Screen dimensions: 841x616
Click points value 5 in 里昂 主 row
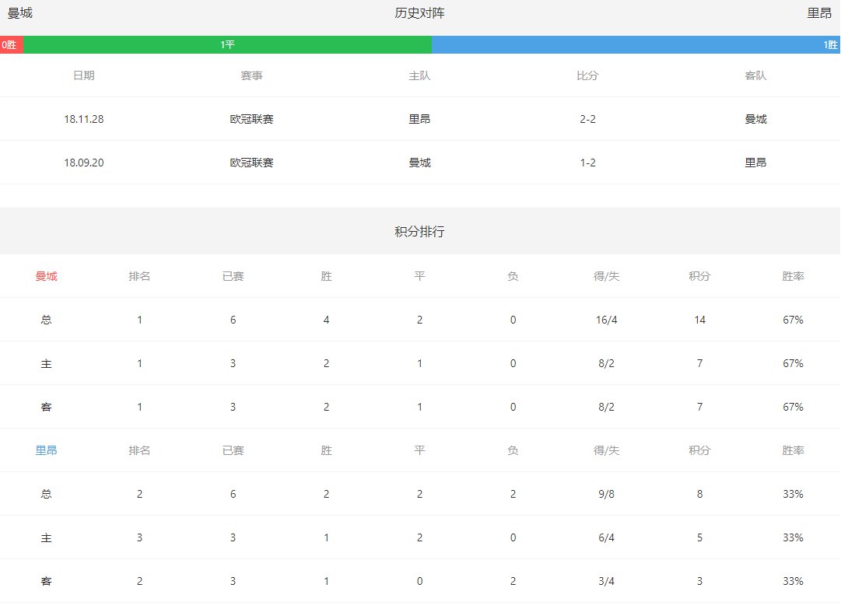click(x=699, y=537)
